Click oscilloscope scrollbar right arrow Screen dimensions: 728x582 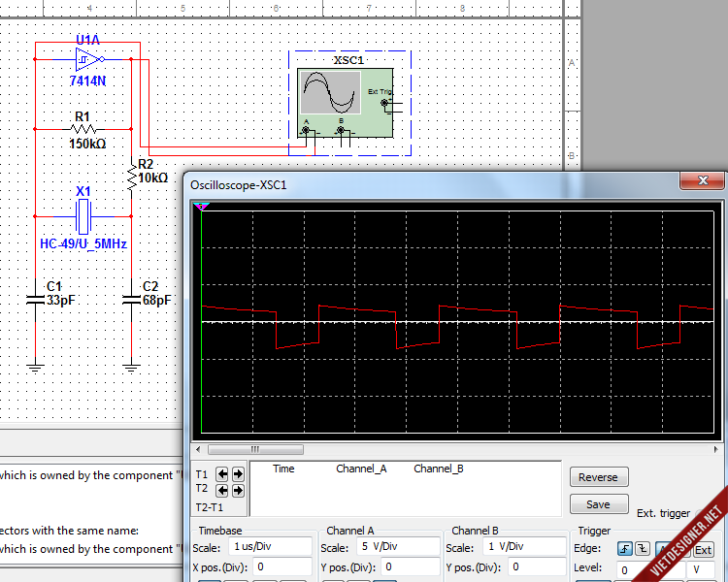[x=716, y=449]
